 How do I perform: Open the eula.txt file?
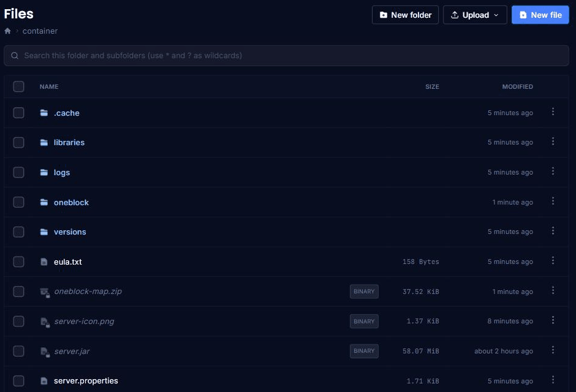[67, 262]
